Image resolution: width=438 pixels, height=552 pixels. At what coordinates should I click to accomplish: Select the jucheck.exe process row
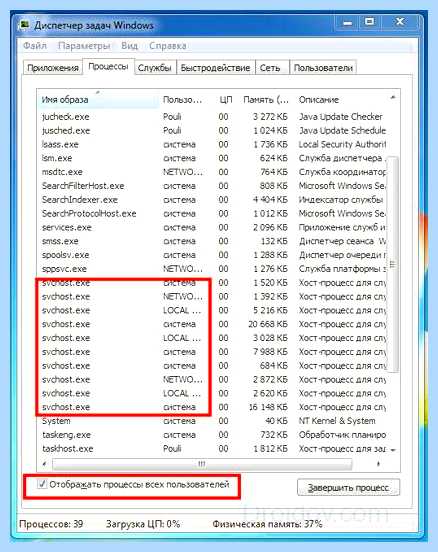click(212, 117)
